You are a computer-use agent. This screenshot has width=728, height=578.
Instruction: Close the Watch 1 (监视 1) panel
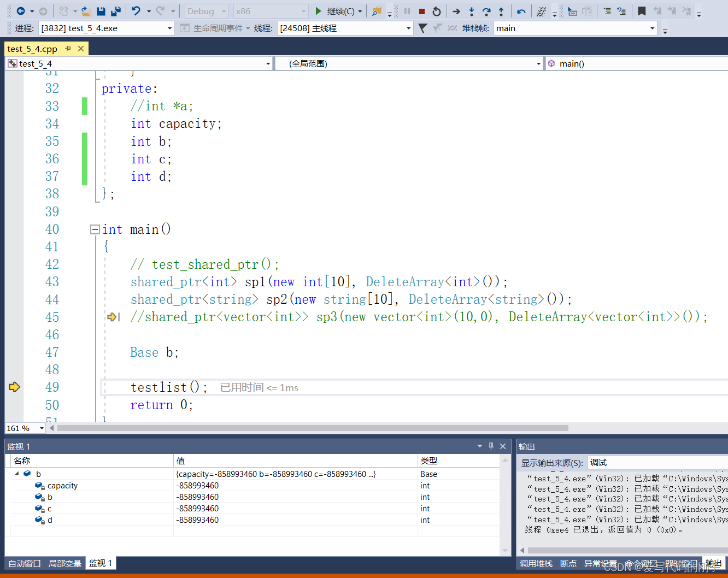pos(503,446)
